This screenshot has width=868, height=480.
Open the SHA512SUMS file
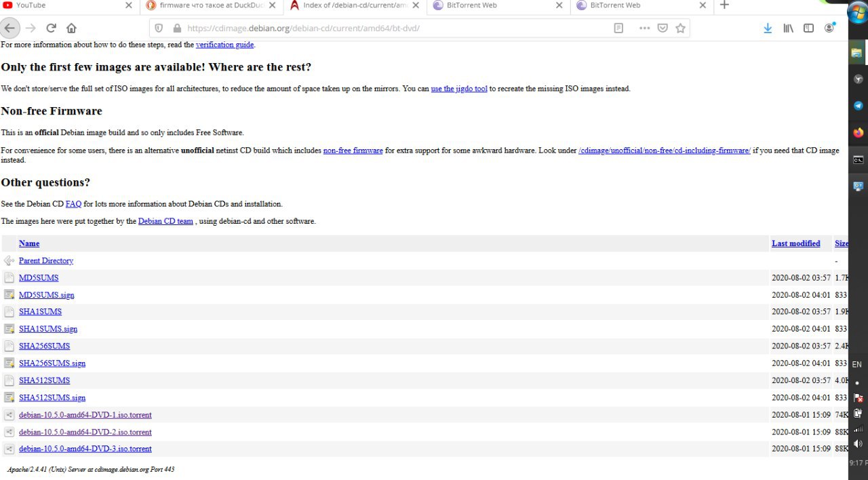pos(44,380)
